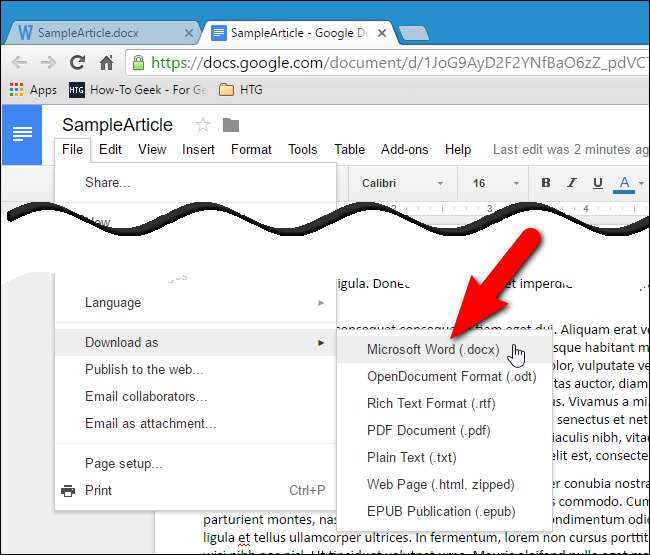Open the Add-ons menu
The width and height of the screenshot is (650, 555).
coord(405,149)
